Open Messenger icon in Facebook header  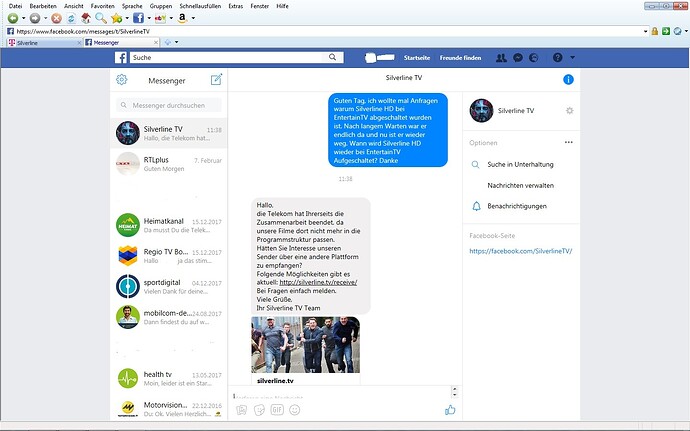click(x=518, y=58)
